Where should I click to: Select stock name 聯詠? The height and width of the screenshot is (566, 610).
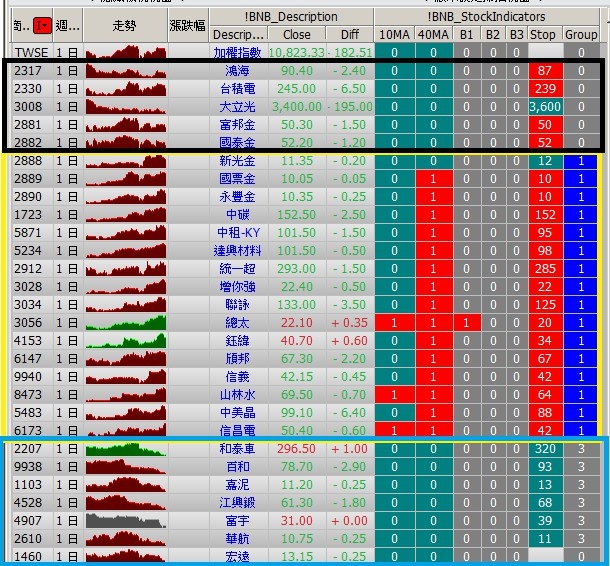click(237, 305)
